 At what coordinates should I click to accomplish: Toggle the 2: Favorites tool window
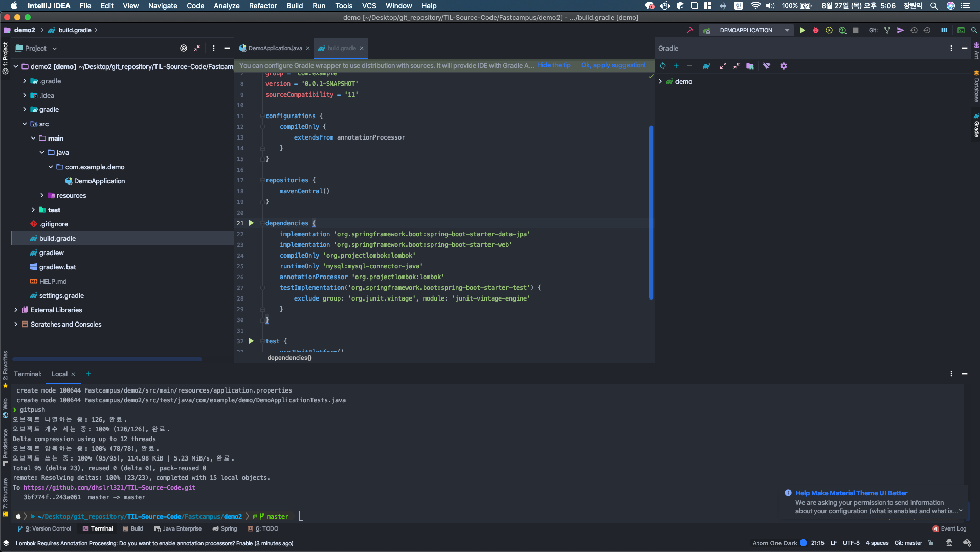click(5, 370)
